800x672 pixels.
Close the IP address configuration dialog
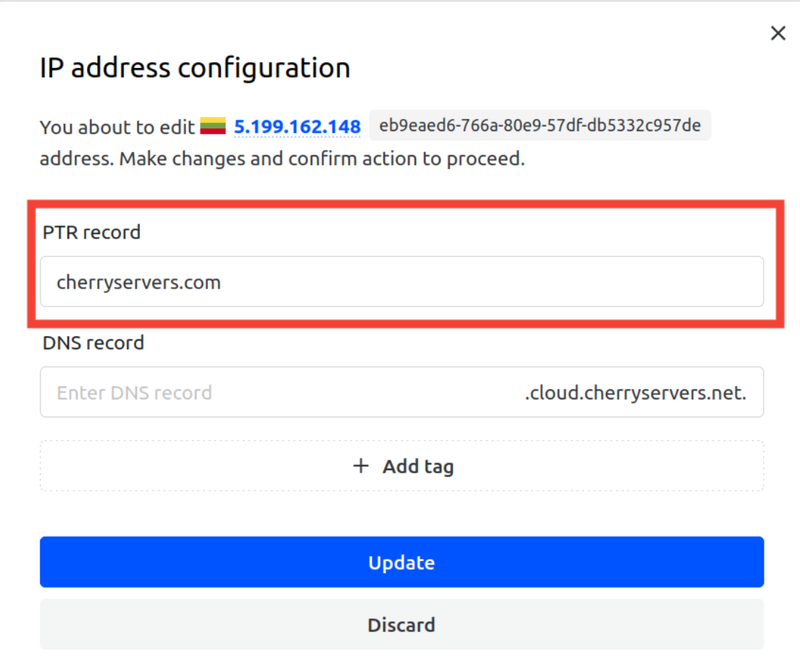tap(778, 33)
